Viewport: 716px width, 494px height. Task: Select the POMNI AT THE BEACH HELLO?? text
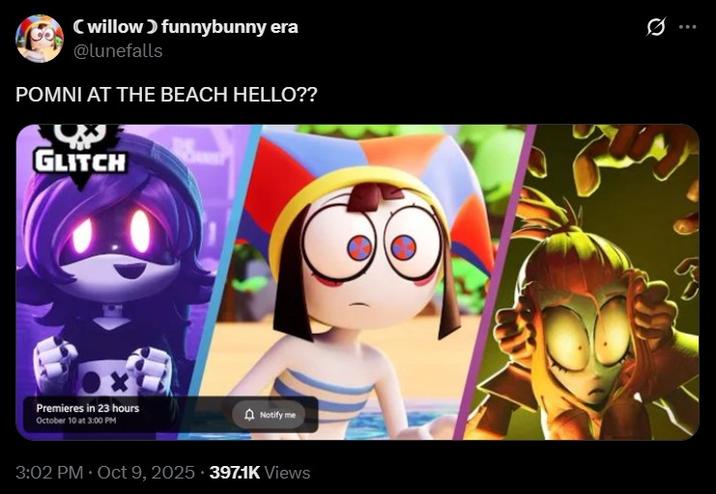point(166,95)
